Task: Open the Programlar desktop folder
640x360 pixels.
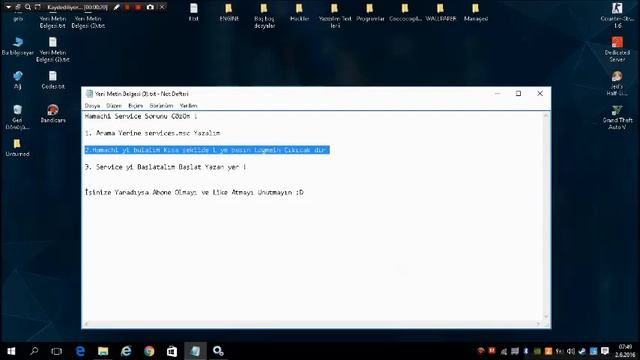Action: click(x=370, y=12)
